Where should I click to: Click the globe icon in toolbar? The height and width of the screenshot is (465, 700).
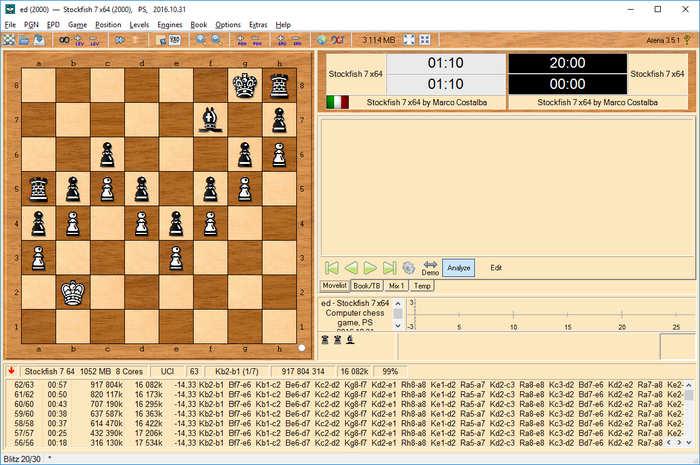click(x=322, y=39)
